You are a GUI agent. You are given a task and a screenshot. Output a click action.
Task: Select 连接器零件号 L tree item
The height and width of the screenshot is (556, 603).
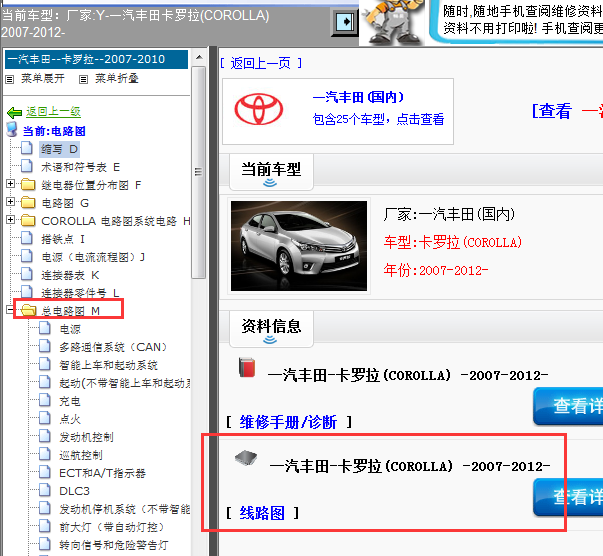pyautogui.click(x=80, y=293)
